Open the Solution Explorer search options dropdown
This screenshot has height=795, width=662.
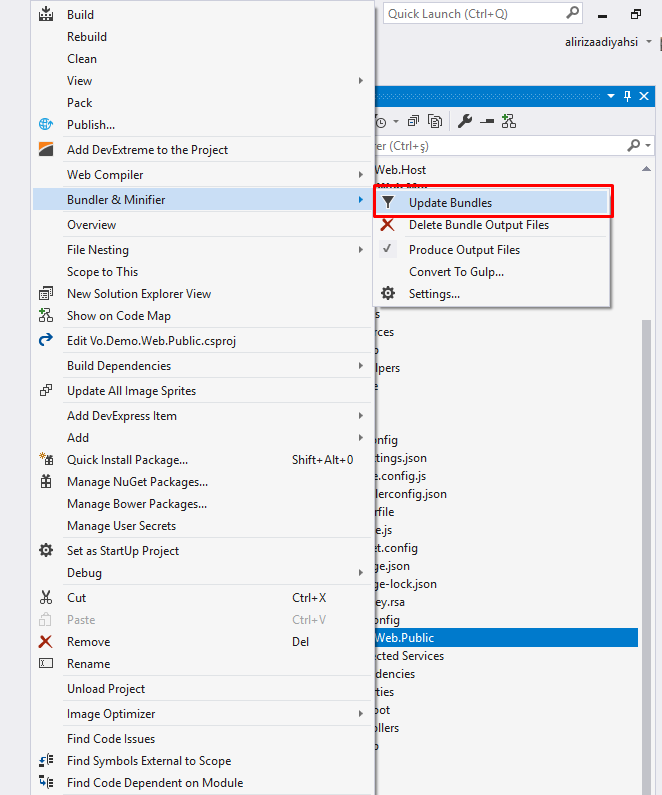648,146
